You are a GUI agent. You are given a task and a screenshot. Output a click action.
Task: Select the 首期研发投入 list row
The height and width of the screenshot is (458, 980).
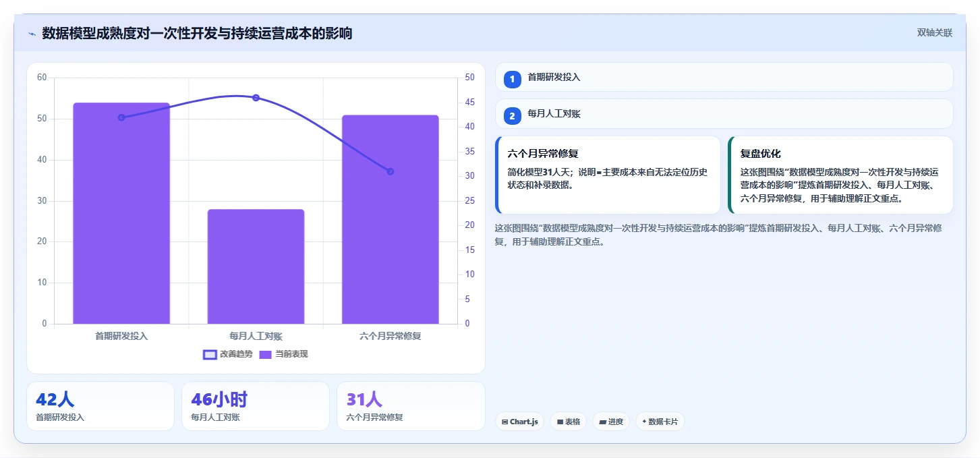coord(724,77)
